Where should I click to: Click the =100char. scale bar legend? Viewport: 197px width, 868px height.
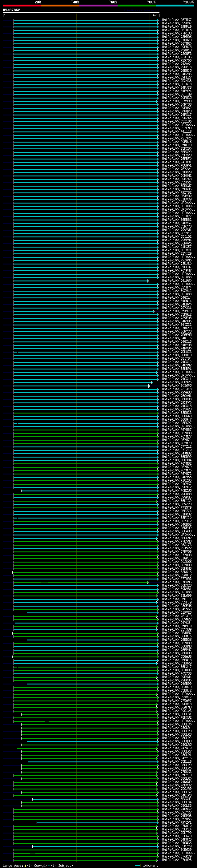(x=147, y=865)
